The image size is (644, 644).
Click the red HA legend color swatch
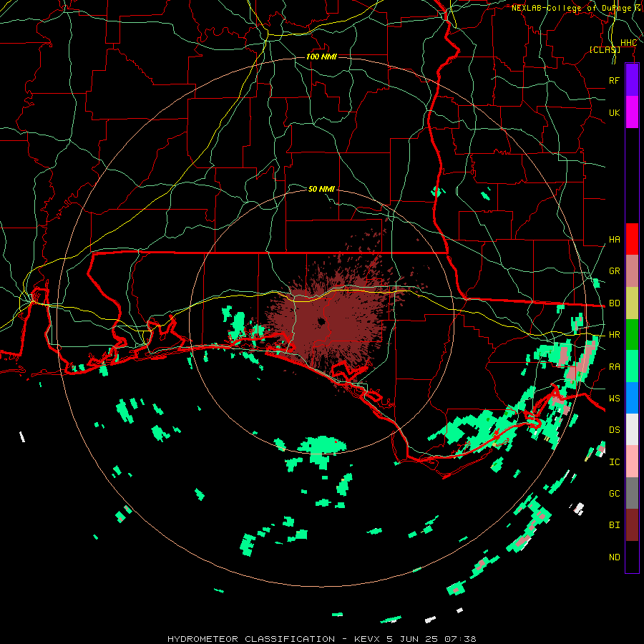632,239
